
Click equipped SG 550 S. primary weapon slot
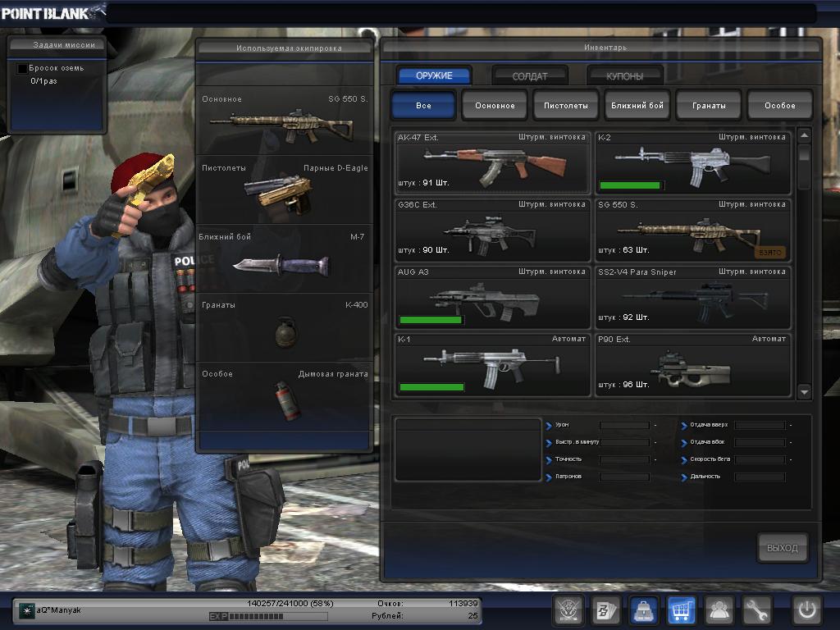tap(285, 121)
